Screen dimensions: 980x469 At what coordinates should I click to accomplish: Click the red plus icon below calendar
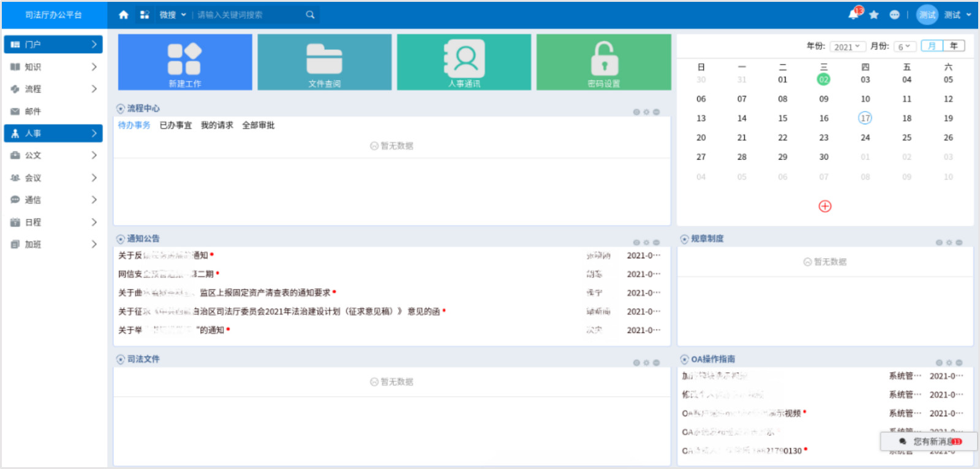825,206
